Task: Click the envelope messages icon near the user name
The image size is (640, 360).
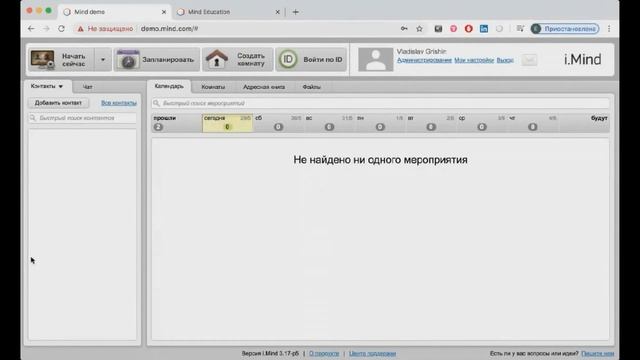Action: point(529,60)
